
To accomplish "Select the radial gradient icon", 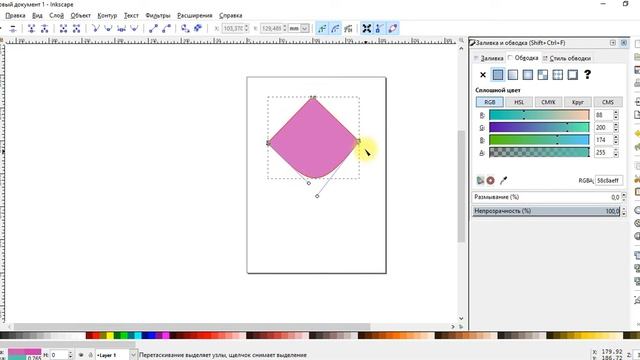I will point(528,75).
